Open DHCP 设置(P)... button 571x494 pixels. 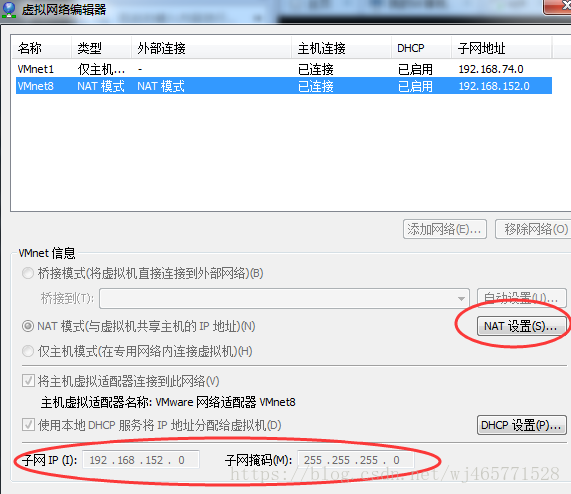coord(521,425)
